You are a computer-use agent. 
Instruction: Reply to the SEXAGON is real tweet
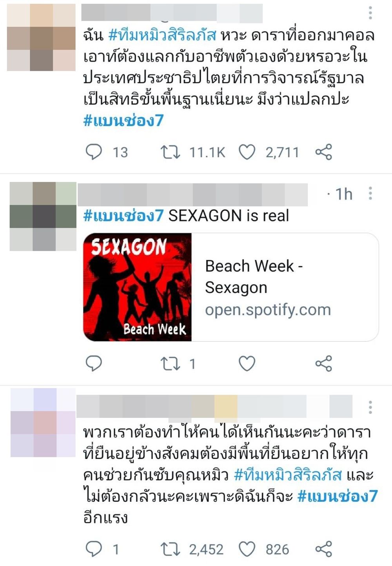click(x=94, y=364)
